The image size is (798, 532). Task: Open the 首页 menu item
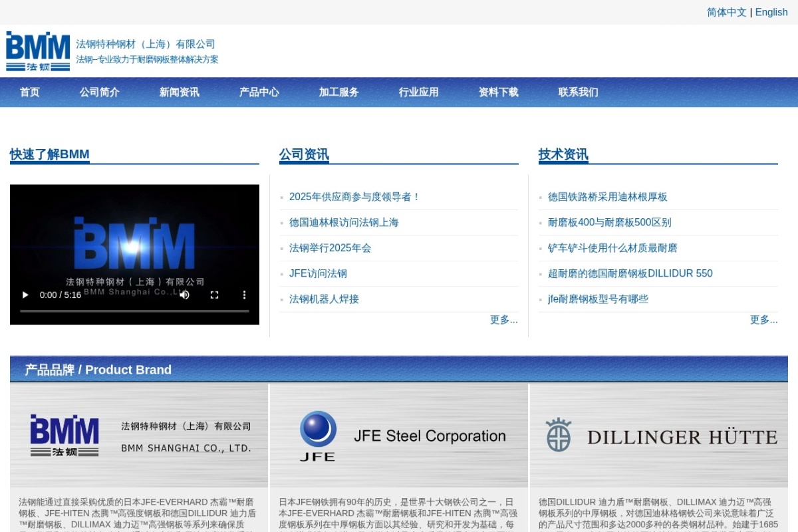(x=30, y=92)
